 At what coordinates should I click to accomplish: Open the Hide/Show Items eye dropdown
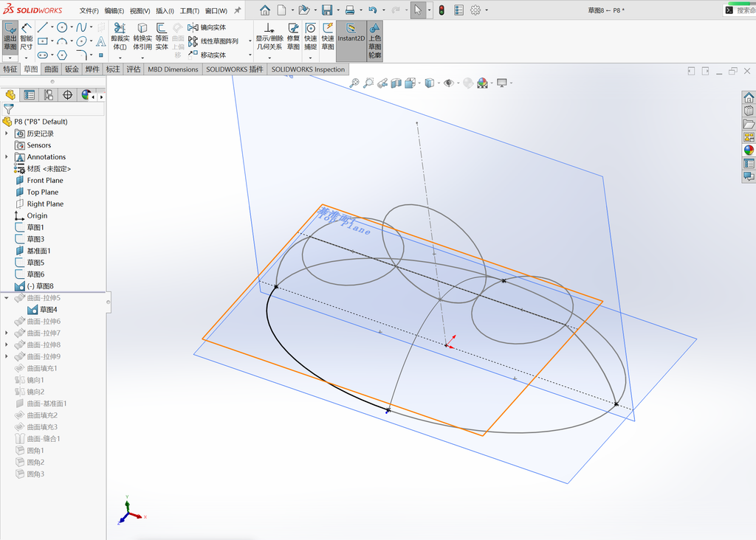tap(458, 83)
